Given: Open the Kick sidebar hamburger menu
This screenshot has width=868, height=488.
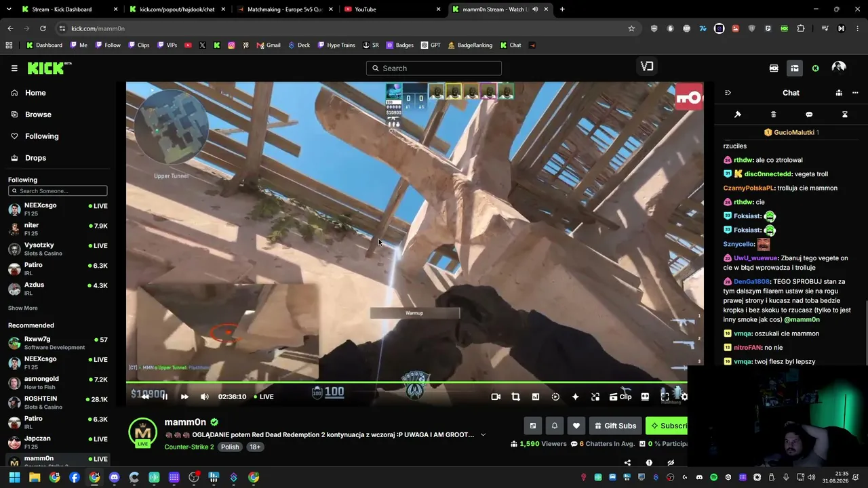Looking at the screenshot, I should click(x=14, y=68).
